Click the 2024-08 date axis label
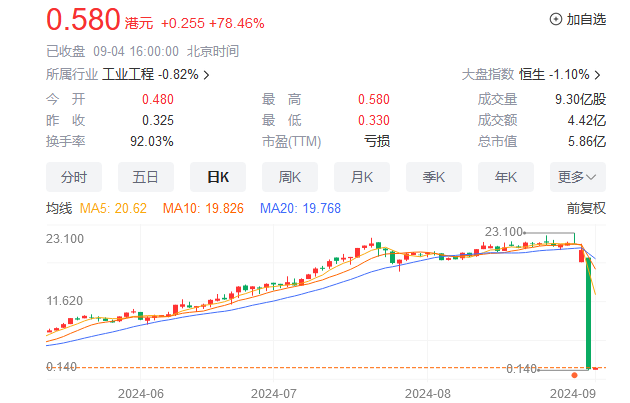This screenshot has height=403, width=630. pyautogui.click(x=428, y=394)
